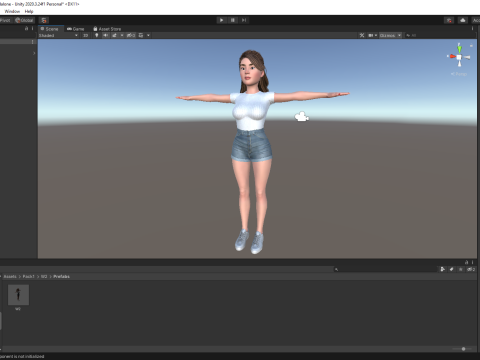Switch to the Asset Store tab
Viewport: 480px width, 360px height.
pos(107,29)
